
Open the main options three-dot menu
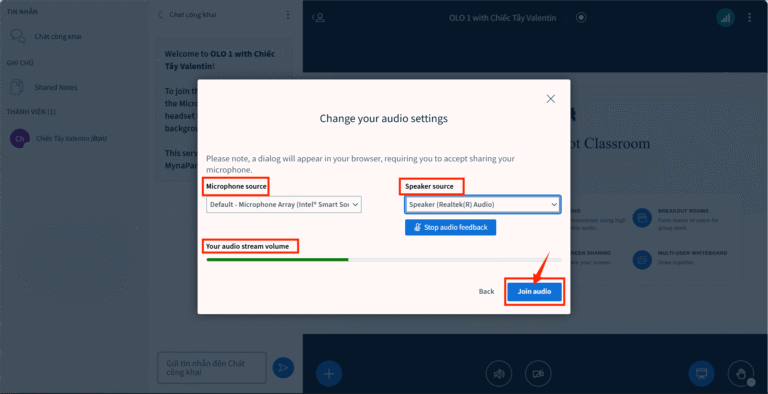pyautogui.click(x=749, y=18)
